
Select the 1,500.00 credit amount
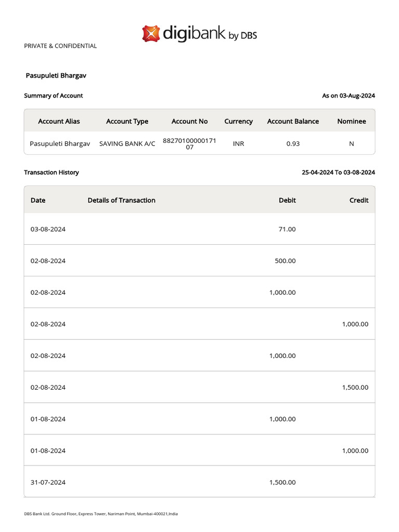(355, 387)
